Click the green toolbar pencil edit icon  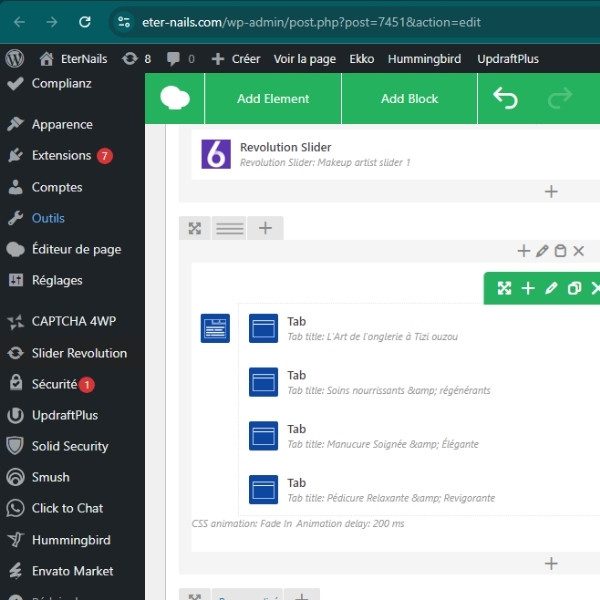(551, 288)
